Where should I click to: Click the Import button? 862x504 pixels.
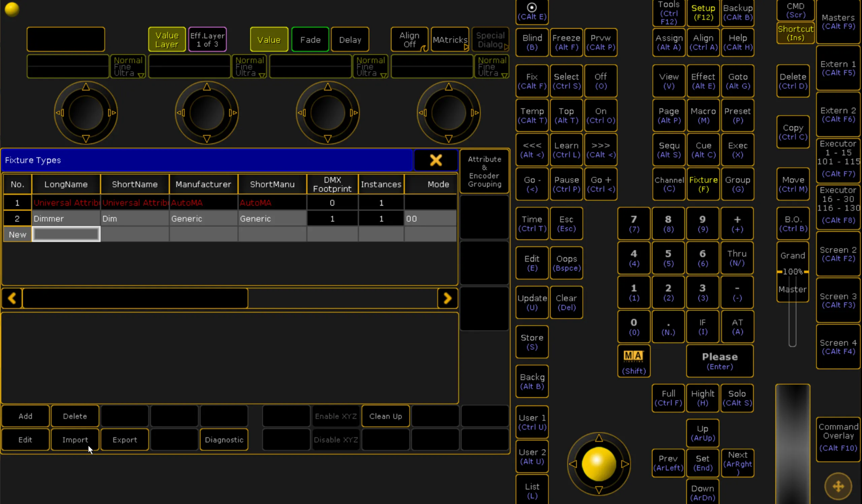[x=75, y=440]
